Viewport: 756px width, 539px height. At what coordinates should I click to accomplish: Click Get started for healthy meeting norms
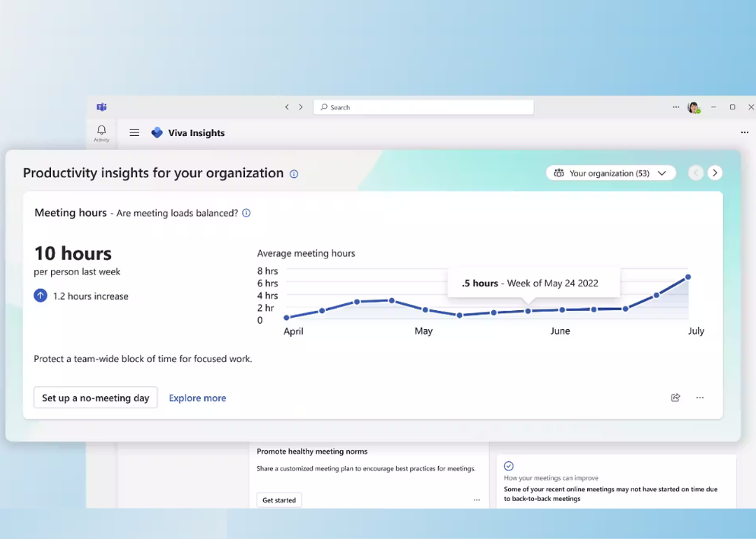pyautogui.click(x=279, y=500)
